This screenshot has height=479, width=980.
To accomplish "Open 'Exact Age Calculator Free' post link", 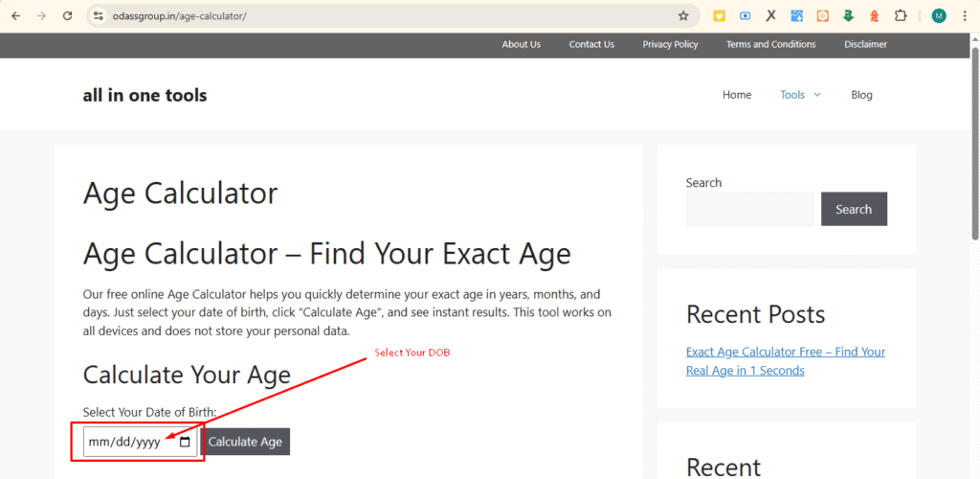I will pos(786,361).
